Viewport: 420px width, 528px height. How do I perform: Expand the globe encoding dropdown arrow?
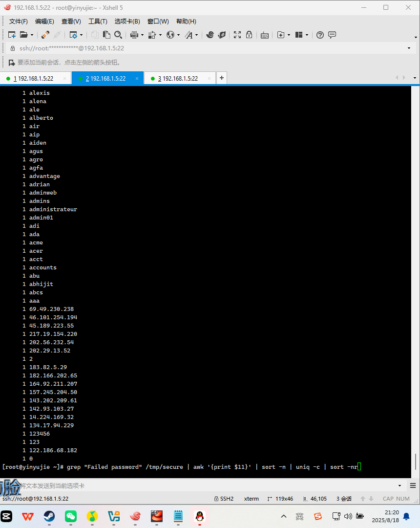(179, 35)
